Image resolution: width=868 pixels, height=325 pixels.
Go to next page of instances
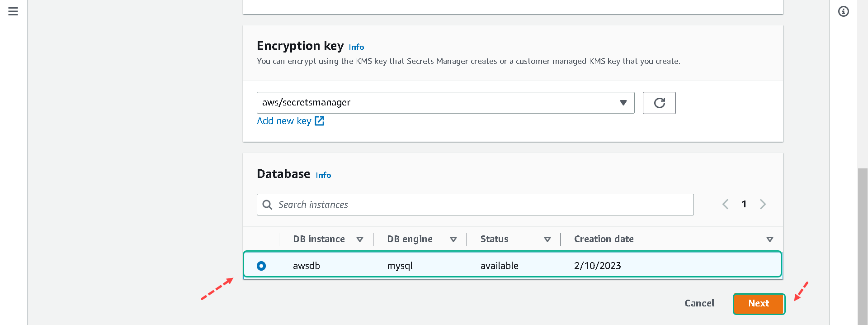763,204
